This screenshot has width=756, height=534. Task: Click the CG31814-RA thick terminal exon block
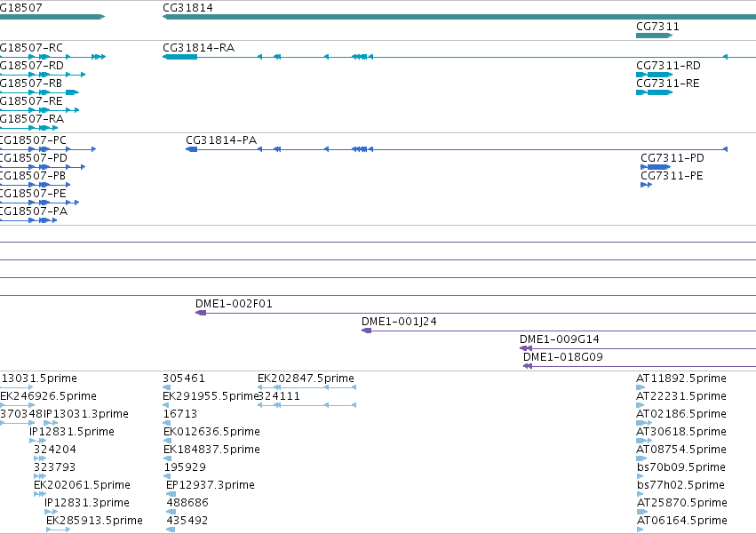(x=179, y=57)
